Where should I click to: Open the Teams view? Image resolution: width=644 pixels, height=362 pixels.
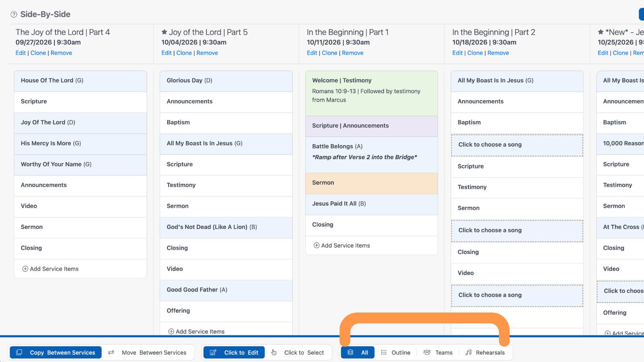[438, 352]
